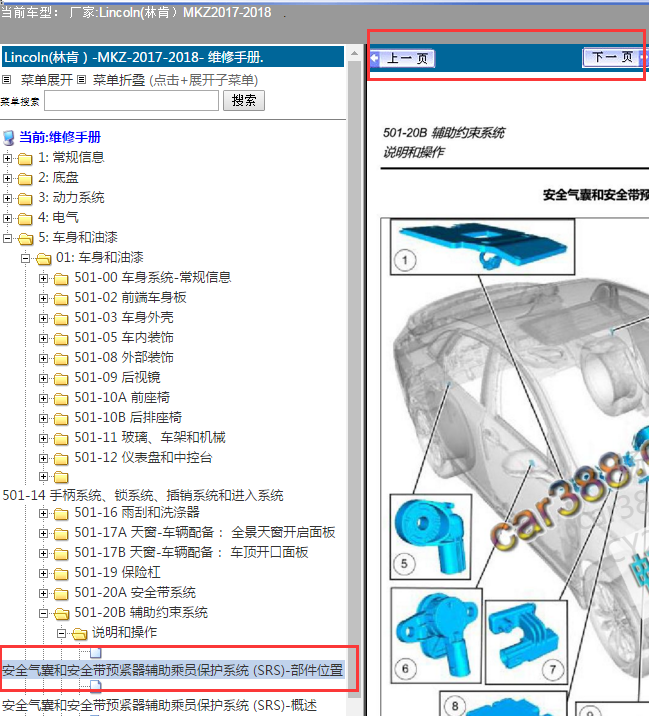
Task: Expand the 4: 电气 node
Action: click(7, 218)
